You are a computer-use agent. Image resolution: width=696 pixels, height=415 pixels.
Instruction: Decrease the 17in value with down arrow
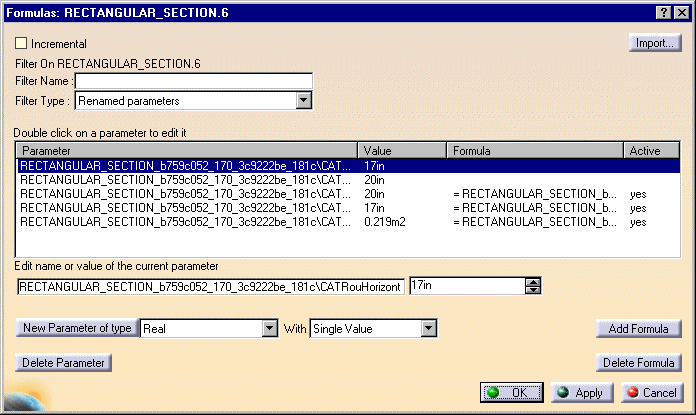(x=533, y=291)
